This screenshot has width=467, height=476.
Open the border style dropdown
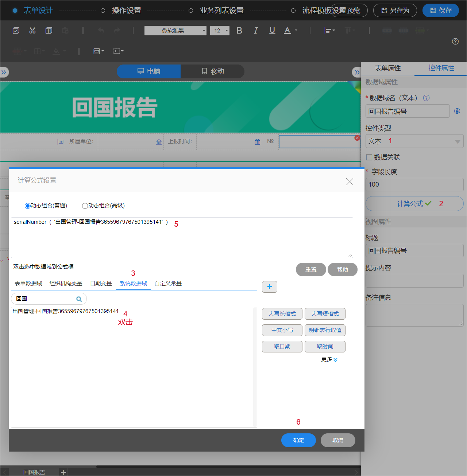coord(99,51)
